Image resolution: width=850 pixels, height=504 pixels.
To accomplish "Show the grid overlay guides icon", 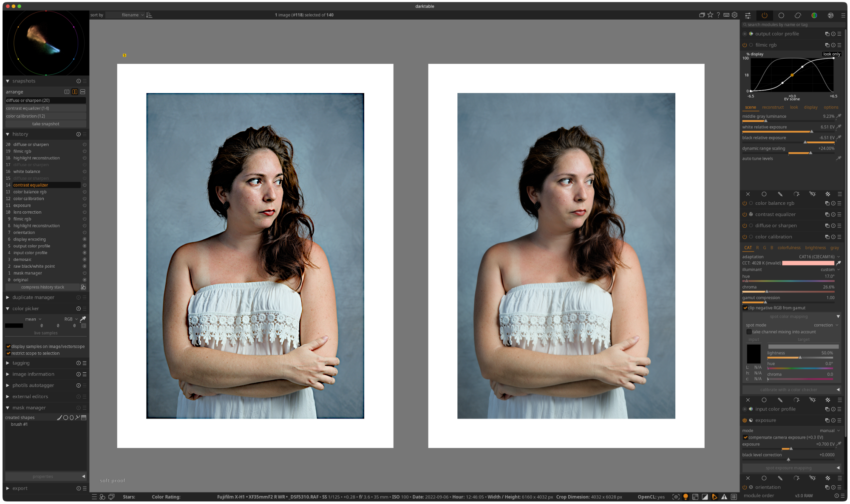I will [x=734, y=496].
